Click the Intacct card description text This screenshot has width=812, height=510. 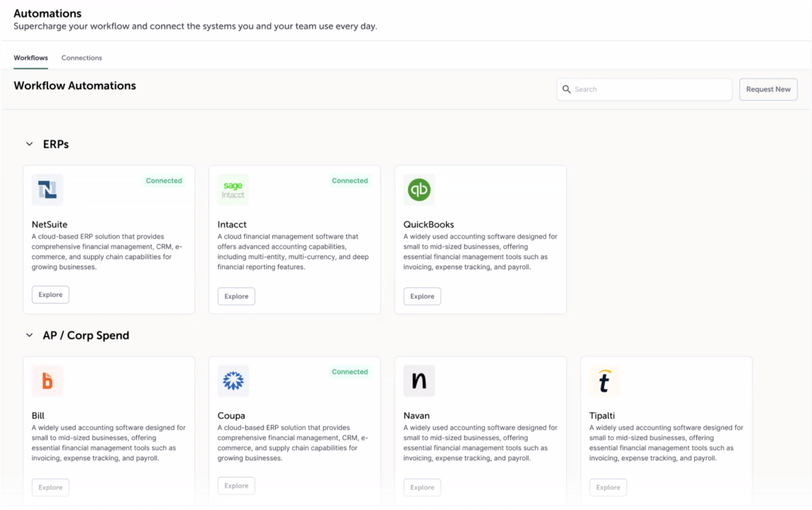pyautogui.click(x=293, y=252)
